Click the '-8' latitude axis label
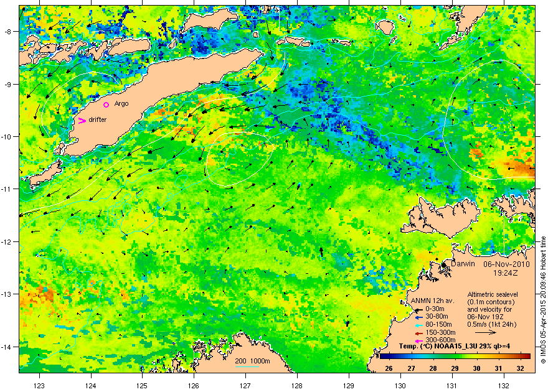Image resolution: width=548 pixels, height=392 pixels. [8, 31]
